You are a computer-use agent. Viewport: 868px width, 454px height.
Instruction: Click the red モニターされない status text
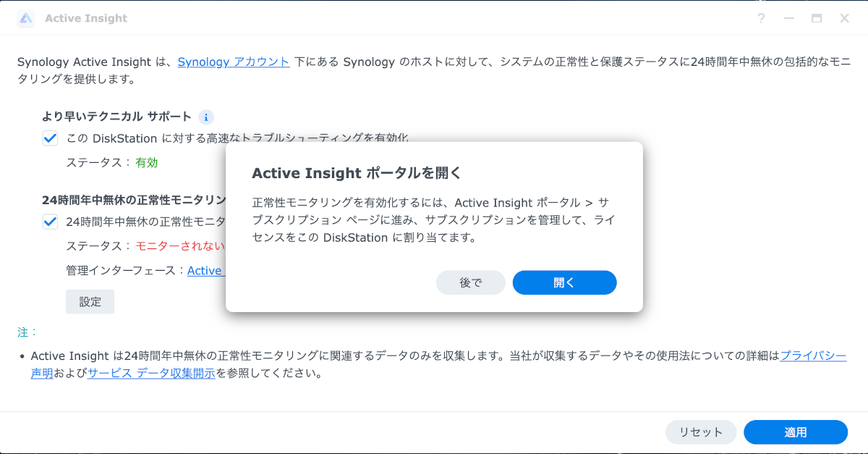[181, 246]
